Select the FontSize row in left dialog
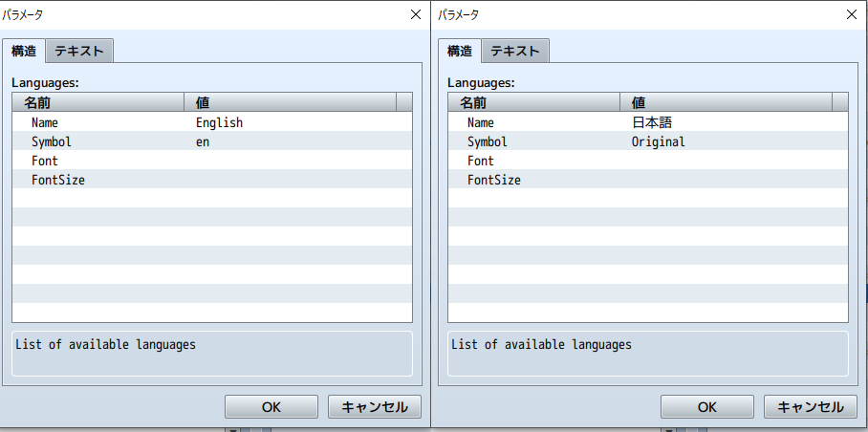The width and height of the screenshot is (868, 432). 211,180
